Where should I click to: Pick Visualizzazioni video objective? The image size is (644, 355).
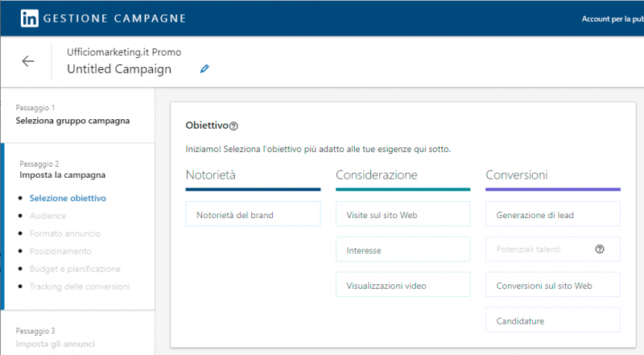(402, 285)
